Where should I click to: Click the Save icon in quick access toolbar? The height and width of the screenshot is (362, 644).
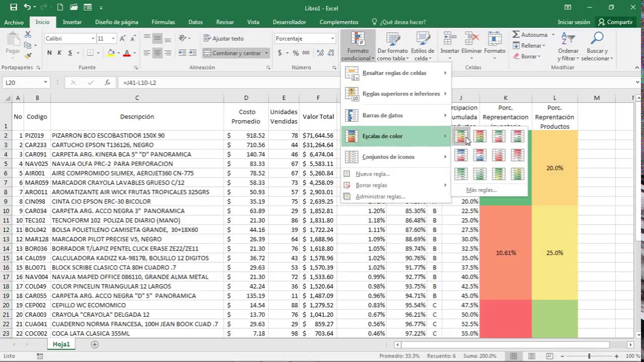coord(14,8)
